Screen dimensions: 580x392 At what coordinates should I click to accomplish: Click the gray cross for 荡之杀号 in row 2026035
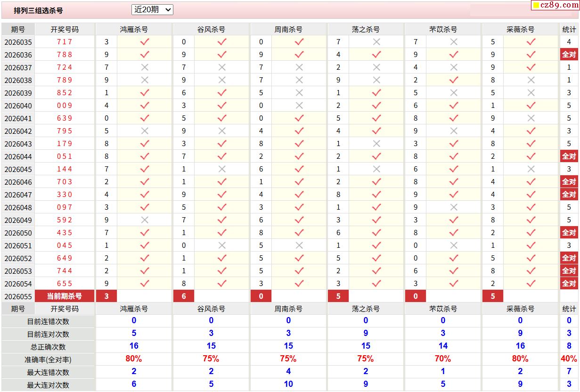pyautogui.click(x=376, y=42)
